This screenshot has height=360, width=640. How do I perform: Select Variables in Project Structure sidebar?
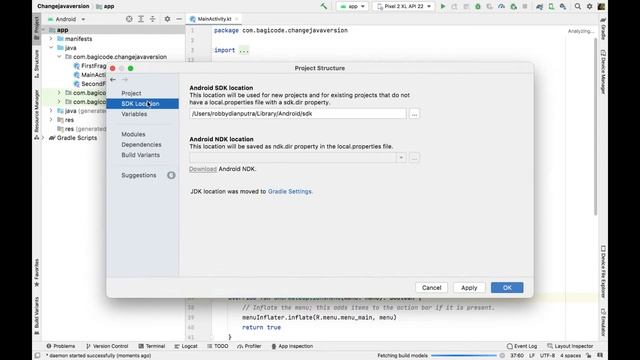tap(134, 114)
